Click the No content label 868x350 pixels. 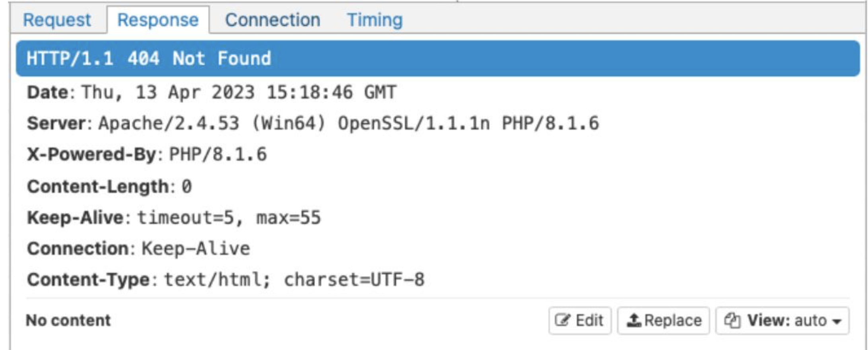[68, 321]
